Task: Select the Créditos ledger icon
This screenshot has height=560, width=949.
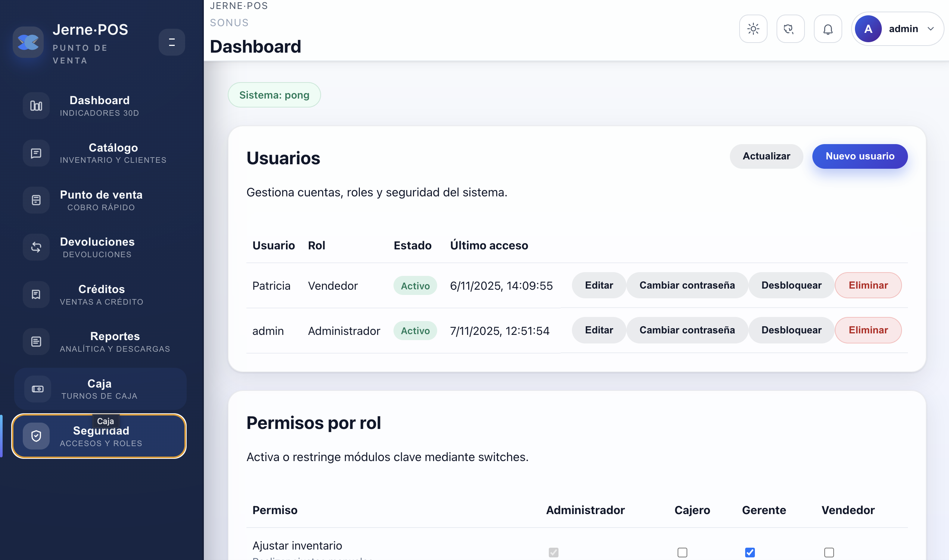Action: (36, 294)
